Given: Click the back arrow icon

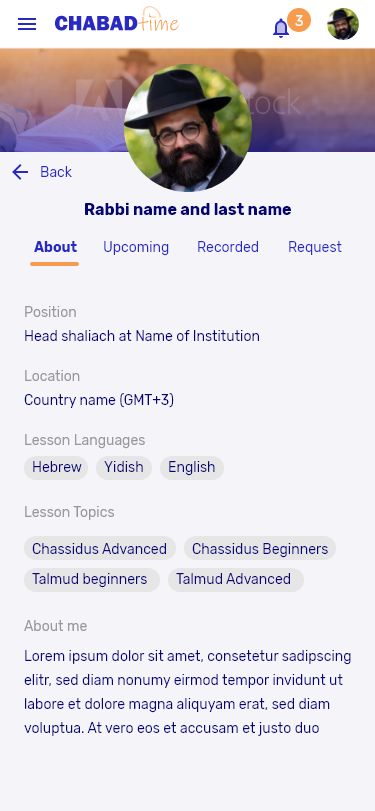Looking at the screenshot, I should click(20, 172).
